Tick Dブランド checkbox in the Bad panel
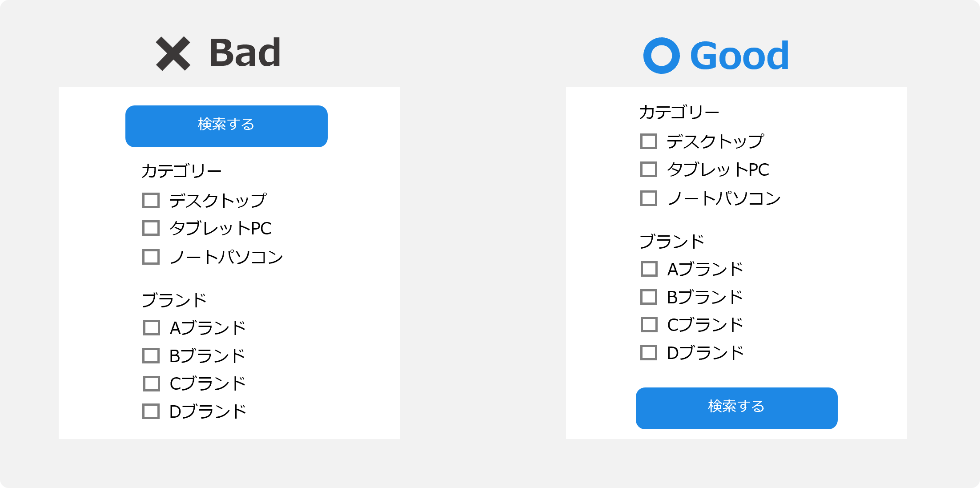Viewport: 980px width, 488px height. click(151, 411)
